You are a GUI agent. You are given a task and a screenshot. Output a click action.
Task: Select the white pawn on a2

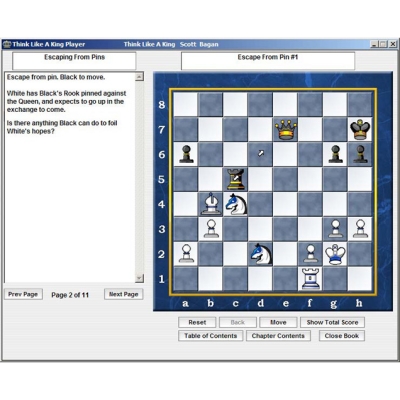coord(186,254)
